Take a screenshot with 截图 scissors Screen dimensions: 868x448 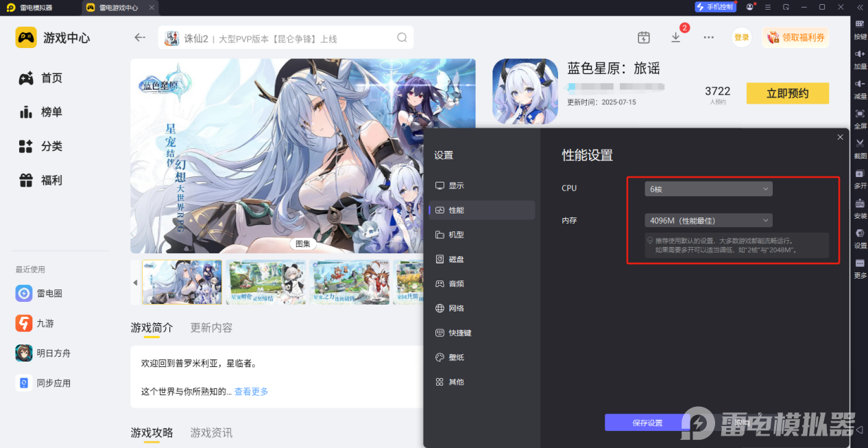(860, 148)
